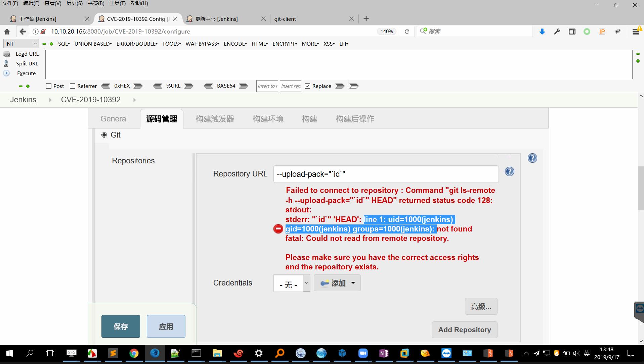The image size is (644, 364).
Task: Click the IP extension icon
Action: click(x=602, y=32)
